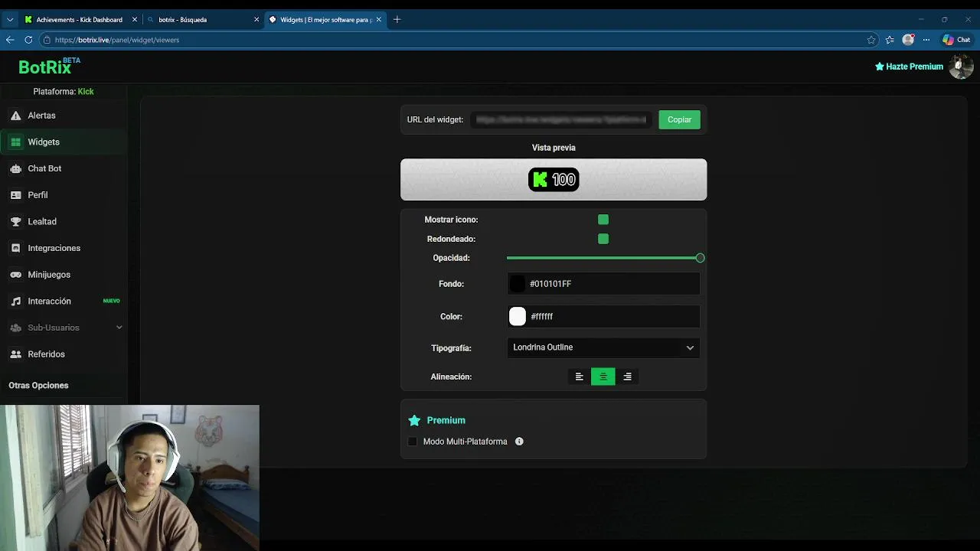Expand the Sub-Usuarios chevron
Viewport: 980px width, 551px height.
point(119,328)
